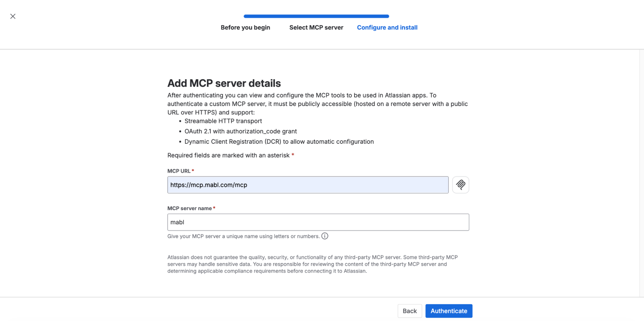Click the required fields asterisk note area
This screenshot has width=644, height=321.
[230, 155]
